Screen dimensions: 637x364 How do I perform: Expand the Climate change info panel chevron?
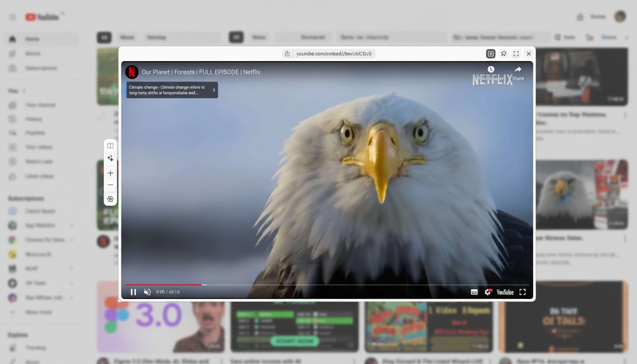[214, 90]
